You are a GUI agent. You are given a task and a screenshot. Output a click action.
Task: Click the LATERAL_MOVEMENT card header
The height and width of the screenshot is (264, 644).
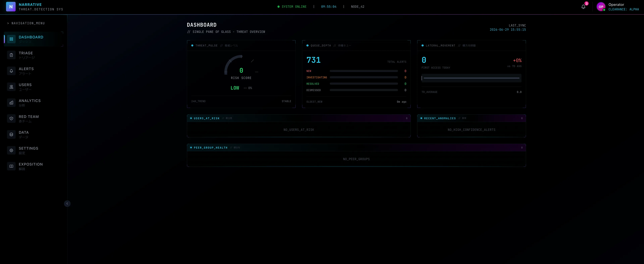point(472,45)
